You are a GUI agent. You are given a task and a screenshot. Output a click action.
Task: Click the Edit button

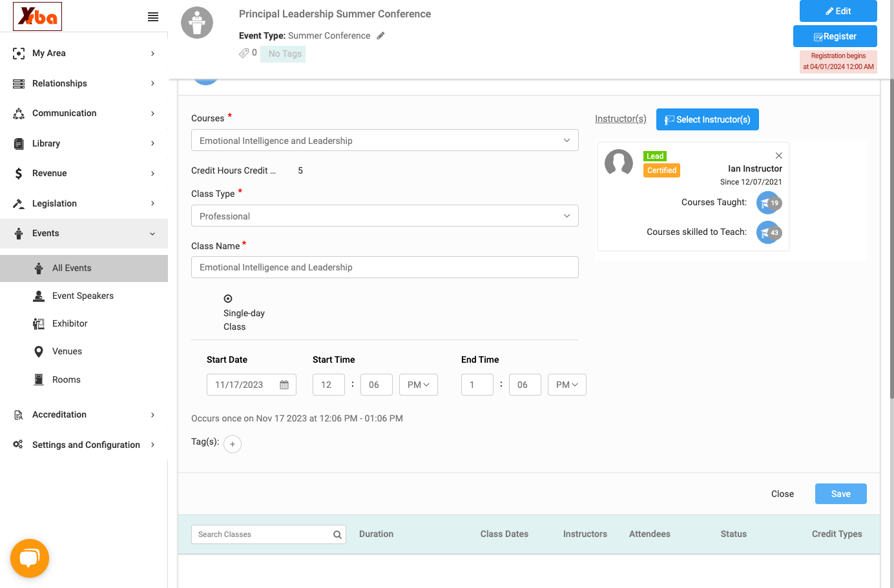[x=838, y=11]
